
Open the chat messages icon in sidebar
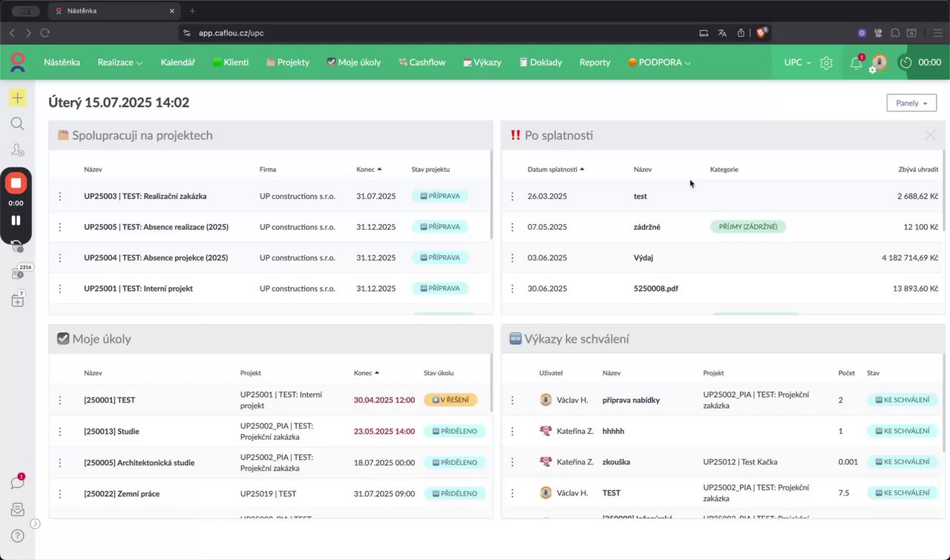coord(17,482)
